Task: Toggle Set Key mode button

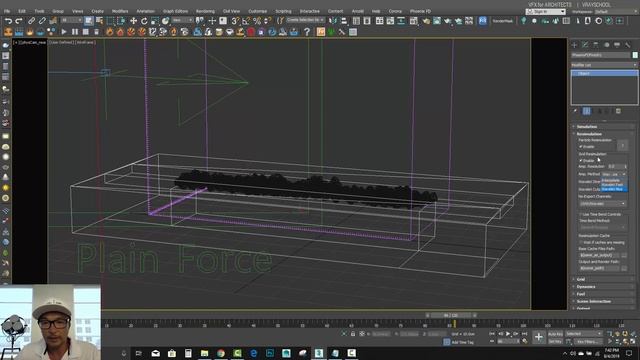Action: pyautogui.click(x=555, y=341)
